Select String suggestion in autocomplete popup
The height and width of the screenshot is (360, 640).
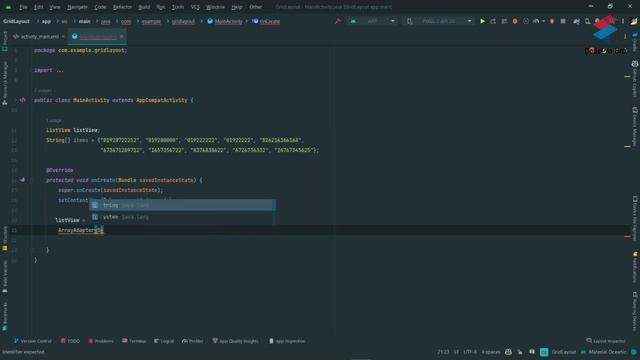pos(182,205)
